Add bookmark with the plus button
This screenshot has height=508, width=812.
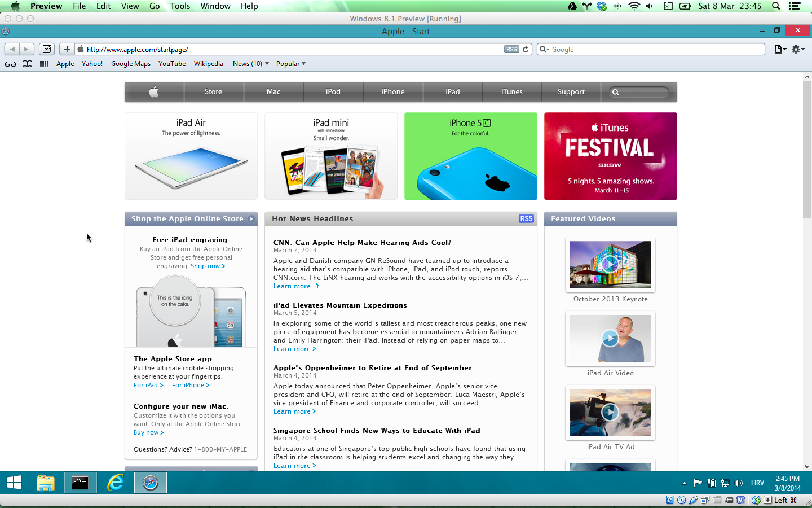[67, 49]
